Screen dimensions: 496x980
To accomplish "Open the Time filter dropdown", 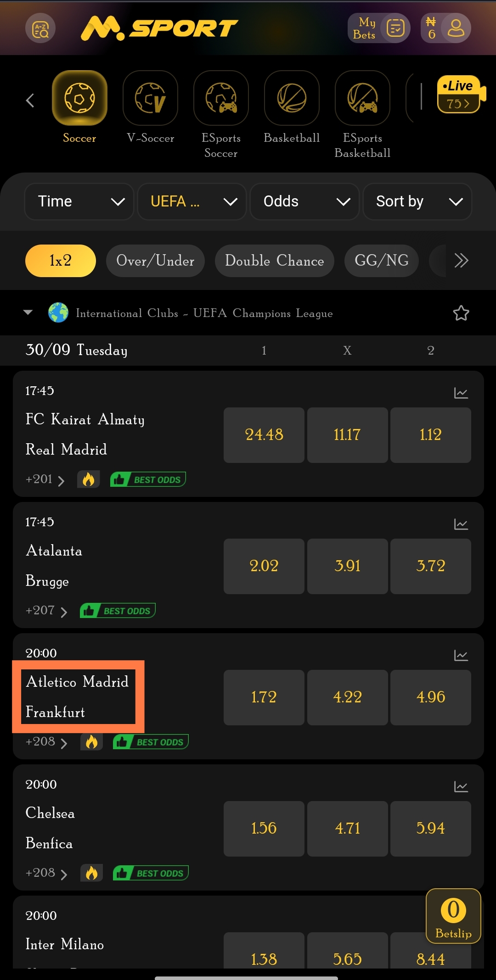I will (79, 201).
